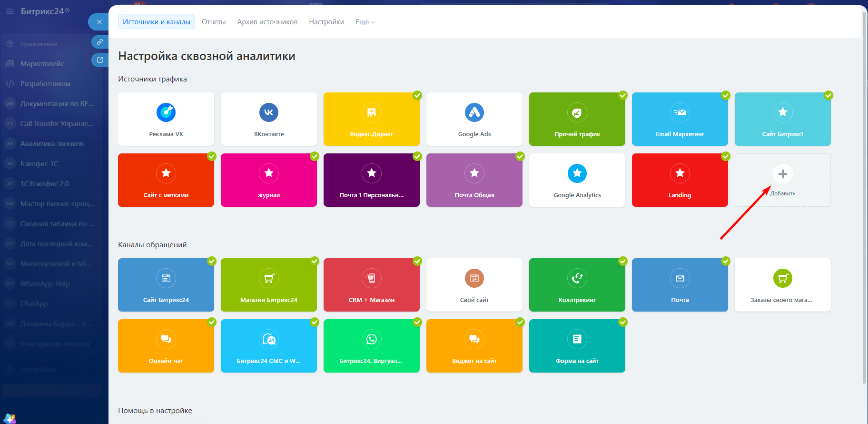The image size is (868, 424).
Task: Open the Отчеты tab
Action: pyautogui.click(x=214, y=22)
